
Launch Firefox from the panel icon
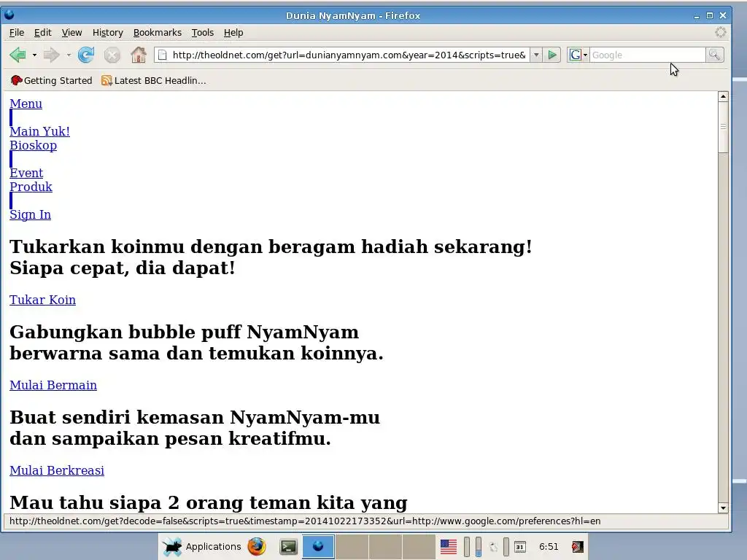tap(257, 547)
